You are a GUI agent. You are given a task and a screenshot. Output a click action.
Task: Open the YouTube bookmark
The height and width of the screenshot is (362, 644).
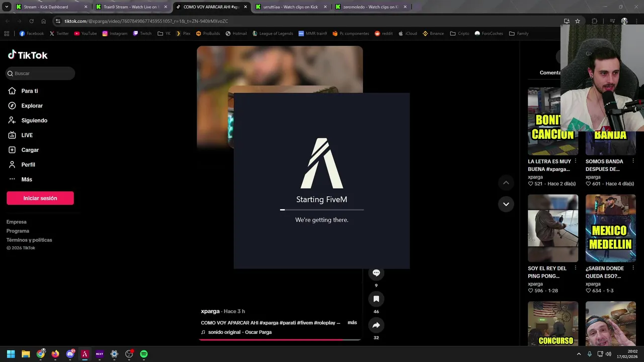click(x=86, y=34)
